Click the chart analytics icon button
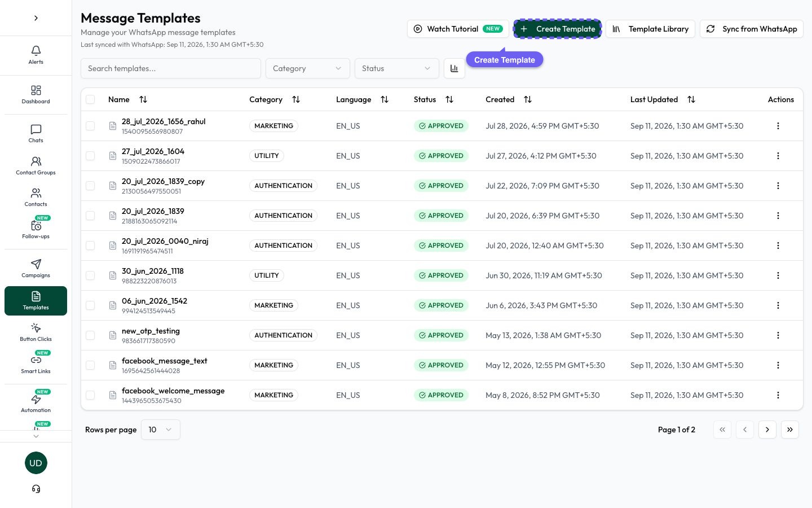 pyautogui.click(x=454, y=68)
